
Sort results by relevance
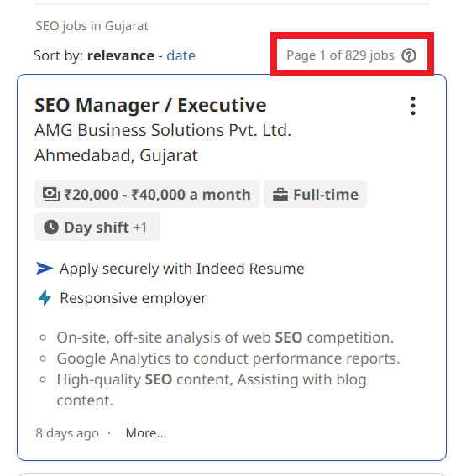point(121,56)
